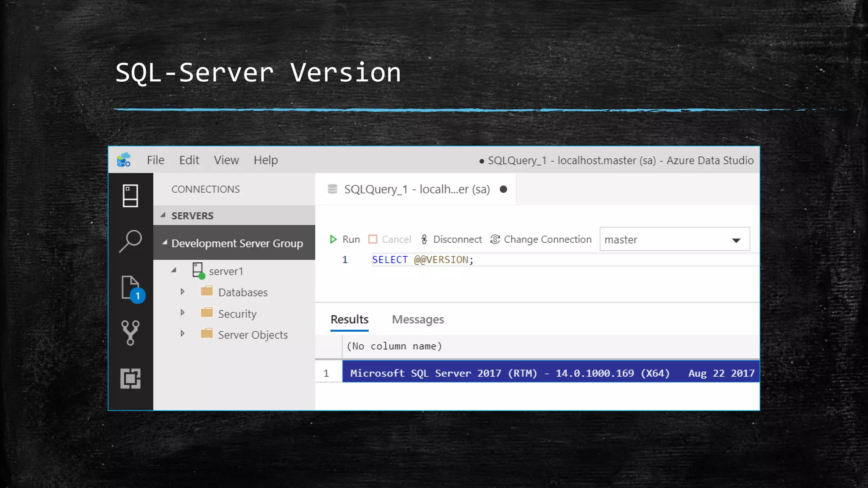
Task: Open the Search view magnifier icon
Action: 131,241
